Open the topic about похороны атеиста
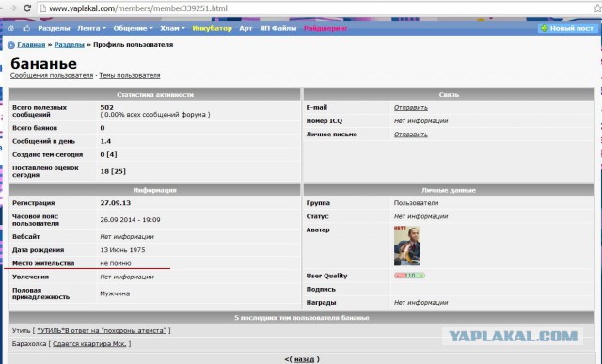The width and height of the screenshot is (602, 364). pyautogui.click(x=102, y=330)
